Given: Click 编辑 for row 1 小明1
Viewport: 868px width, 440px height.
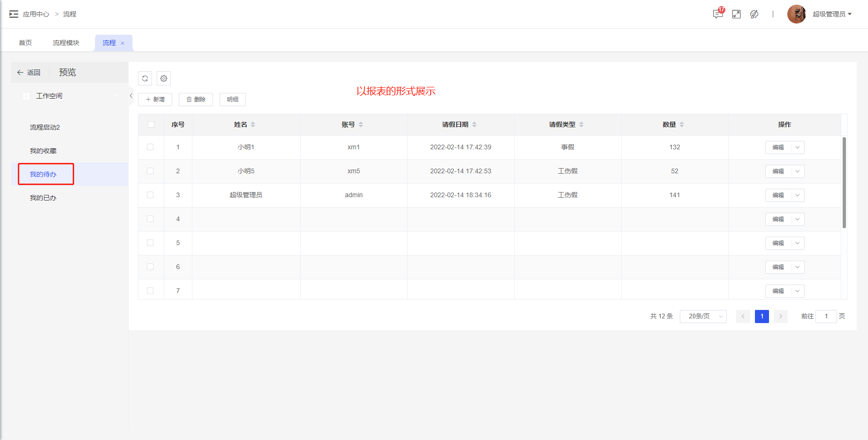Looking at the screenshot, I should 778,147.
